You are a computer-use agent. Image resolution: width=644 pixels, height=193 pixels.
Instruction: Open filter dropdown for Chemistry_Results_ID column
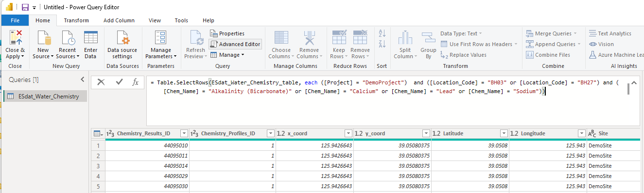click(184, 133)
